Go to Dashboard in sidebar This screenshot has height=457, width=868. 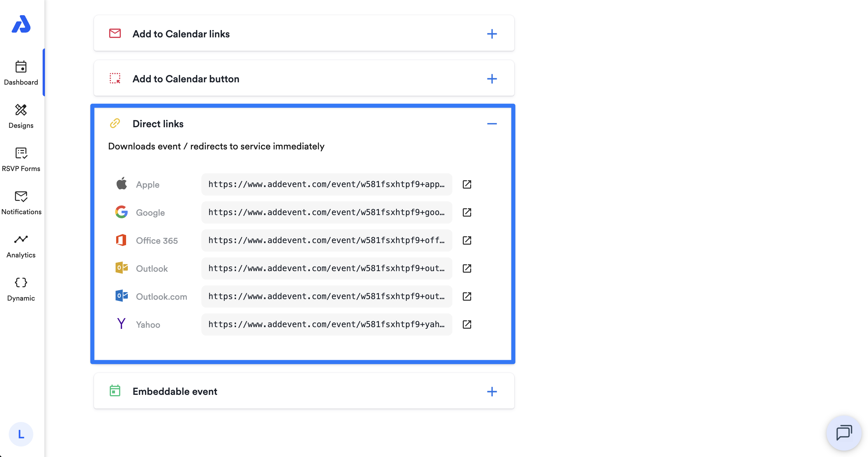point(21,73)
